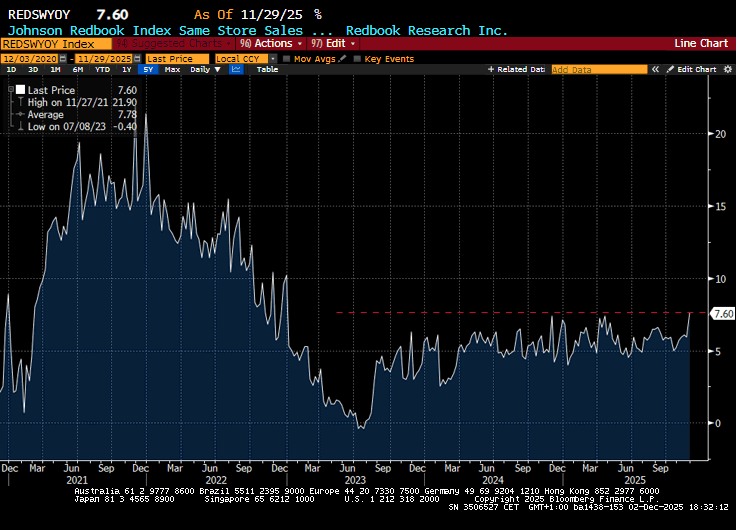Viewport: 736px width, 530px height.
Task: Open chart settings gear icon
Action: (x=727, y=70)
